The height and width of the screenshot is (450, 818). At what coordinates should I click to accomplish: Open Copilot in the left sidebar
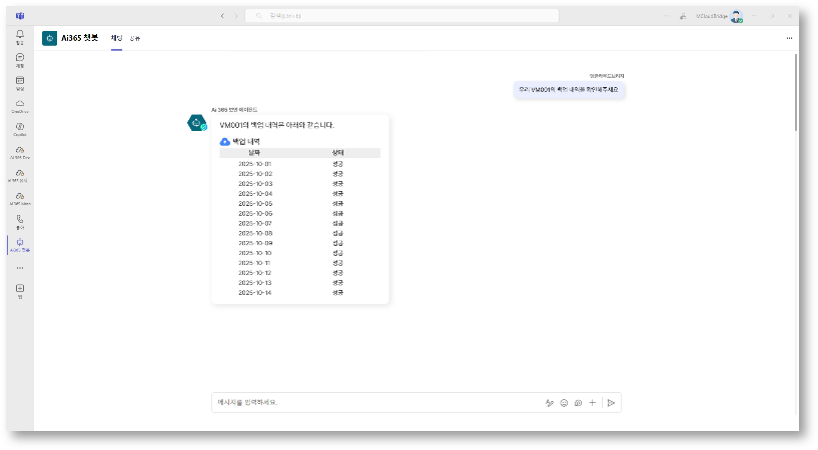(x=19, y=128)
